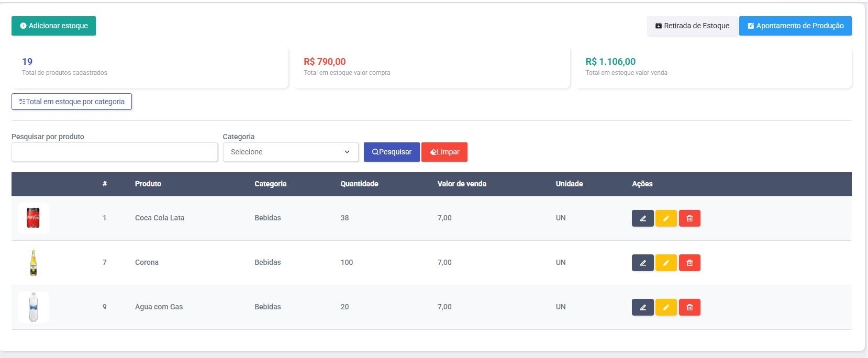Click the dark edit icon for Coca Cola Lata

click(642, 218)
